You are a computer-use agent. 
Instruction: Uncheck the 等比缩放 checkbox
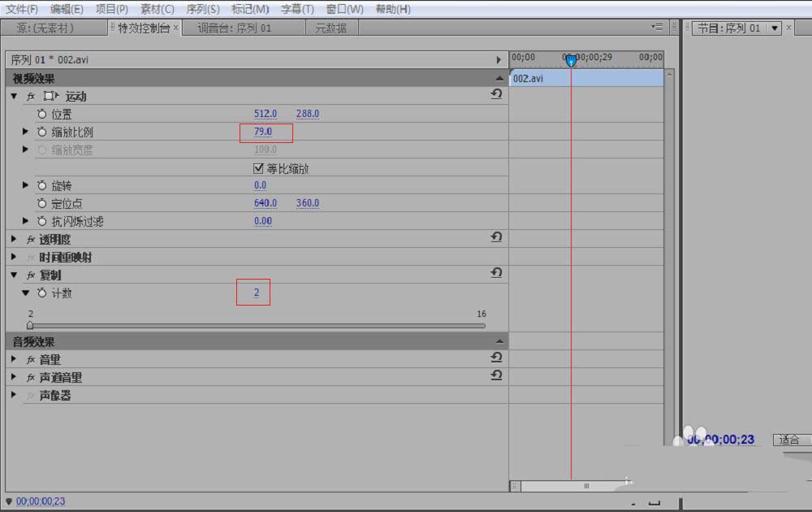click(x=259, y=169)
